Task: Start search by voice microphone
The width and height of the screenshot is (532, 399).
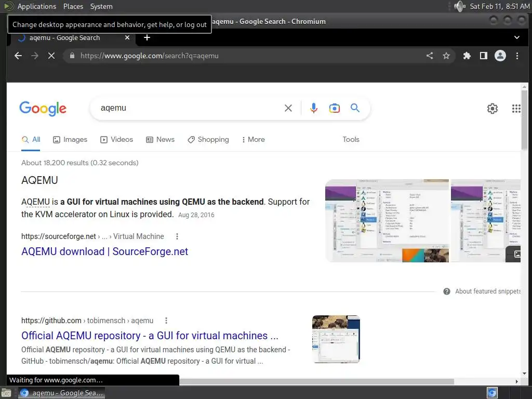Action: (x=314, y=108)
